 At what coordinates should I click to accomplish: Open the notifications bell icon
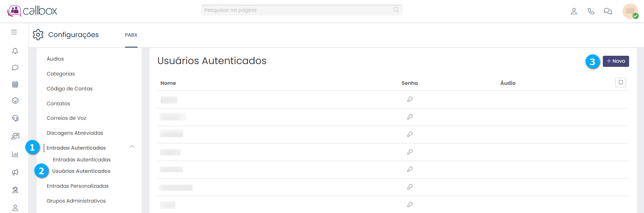coord(15,51)
